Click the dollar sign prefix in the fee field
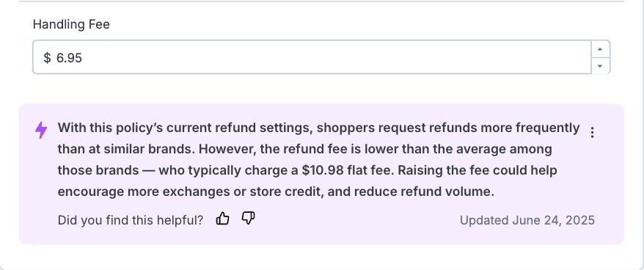644x270 pixels. (47, 58)
